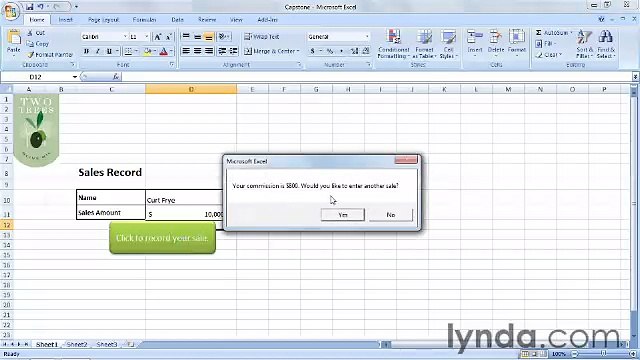Open the font size dropdown
This screenshot has height=360, width=640.
[146, 37]
